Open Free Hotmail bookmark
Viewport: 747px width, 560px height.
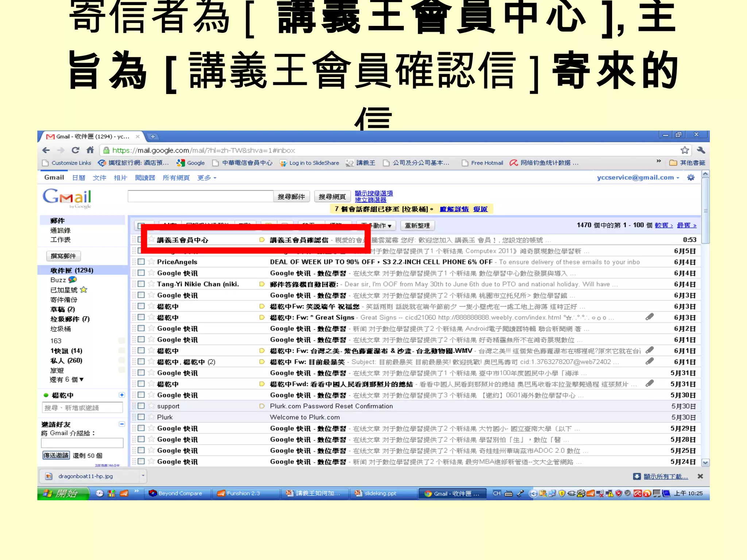(x=483, y=163)
